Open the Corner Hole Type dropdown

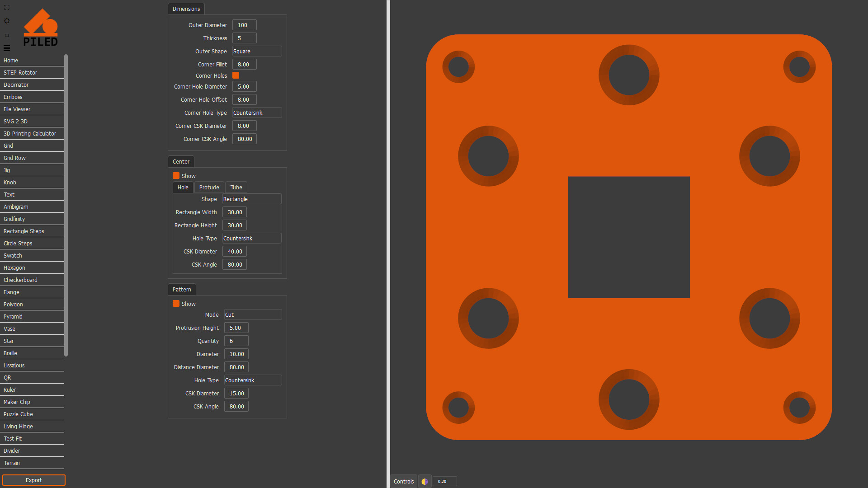257,113
